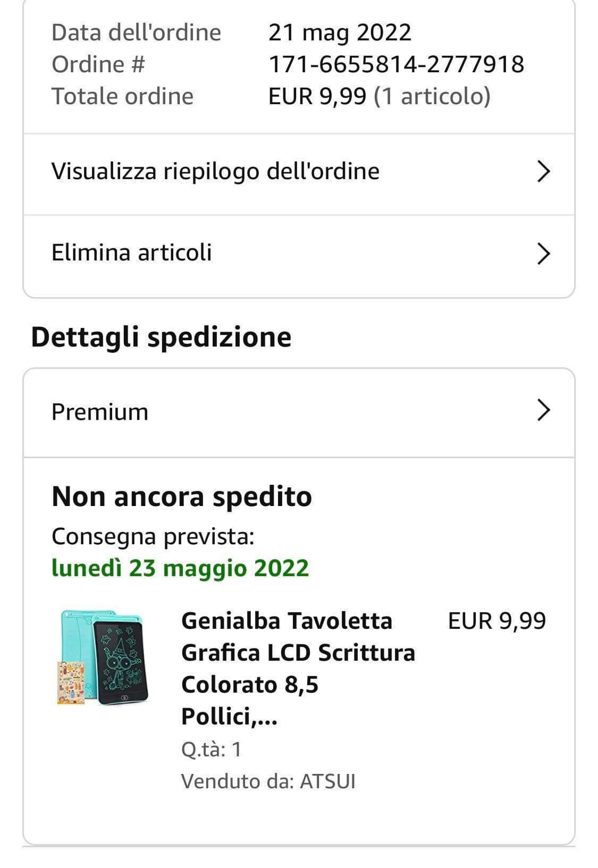Click the (1 articolo) text
Viewport: 598px width, 868px height.
[x=432, y=96]
